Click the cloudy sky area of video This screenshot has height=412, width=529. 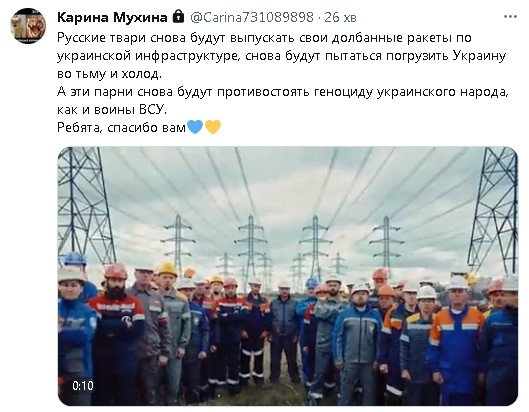tap(287, 182)
